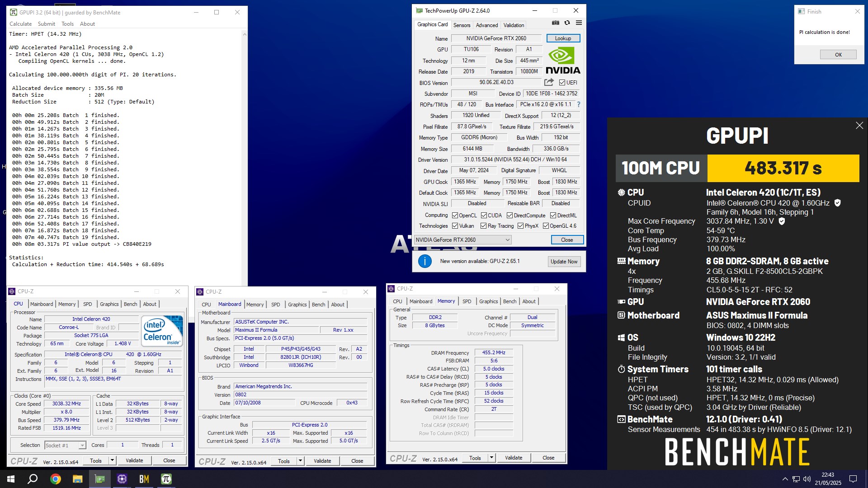Image resolution: width=868 pixels, height=488 pixels.
Task: Switch to GPUPI pi taskbar icon
Action: 166,479
